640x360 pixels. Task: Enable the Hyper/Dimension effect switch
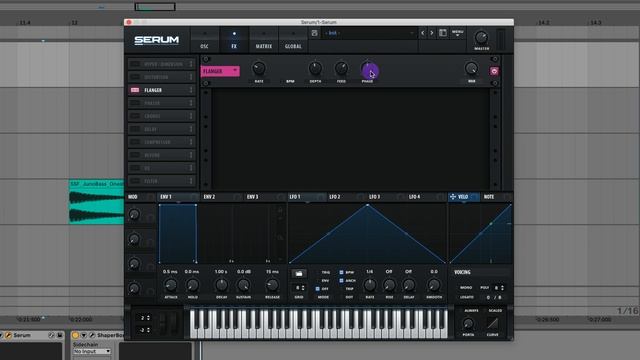[135, 64]
